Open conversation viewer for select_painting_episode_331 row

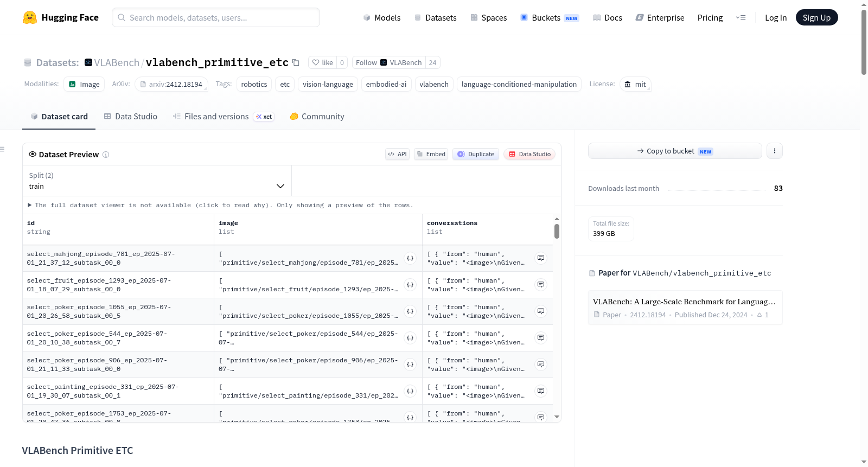point(541,391)
